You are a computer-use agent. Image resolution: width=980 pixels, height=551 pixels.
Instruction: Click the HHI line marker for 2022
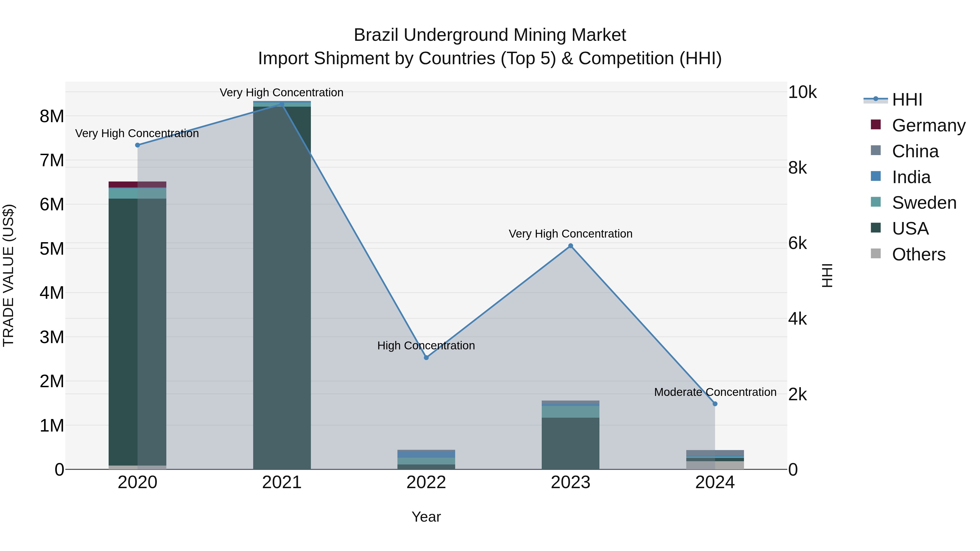click(426, 358)
